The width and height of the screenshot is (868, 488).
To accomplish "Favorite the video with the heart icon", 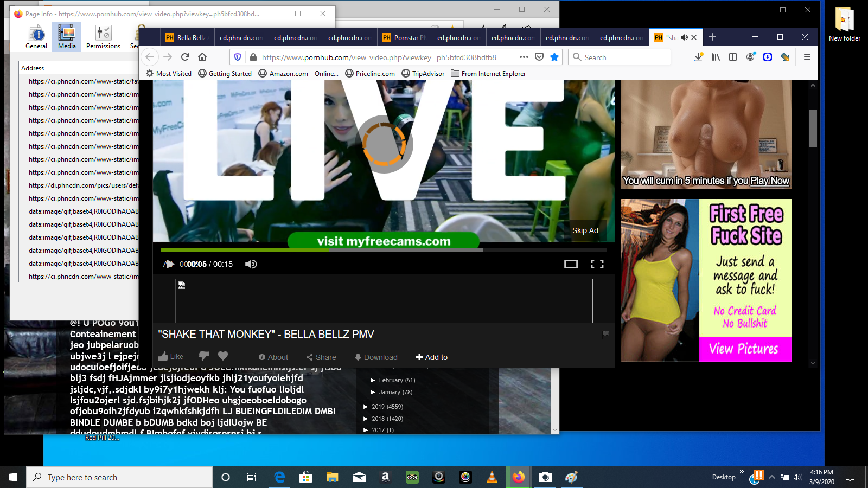I will click(x=223, y=356).
